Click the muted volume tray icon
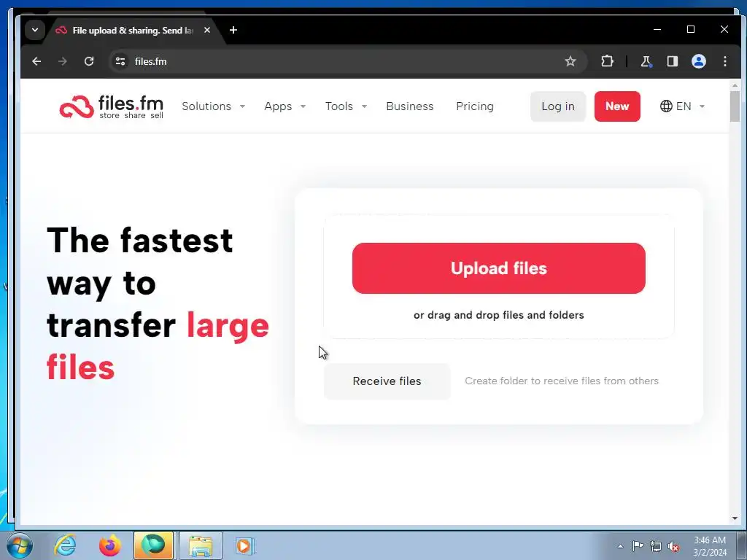 (673, 547)
